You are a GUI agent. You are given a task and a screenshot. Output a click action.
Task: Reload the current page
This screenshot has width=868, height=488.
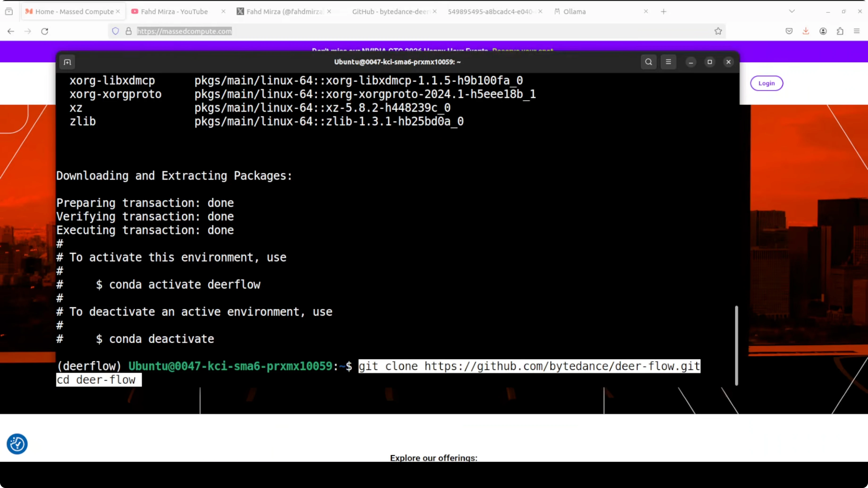(45, 31)
